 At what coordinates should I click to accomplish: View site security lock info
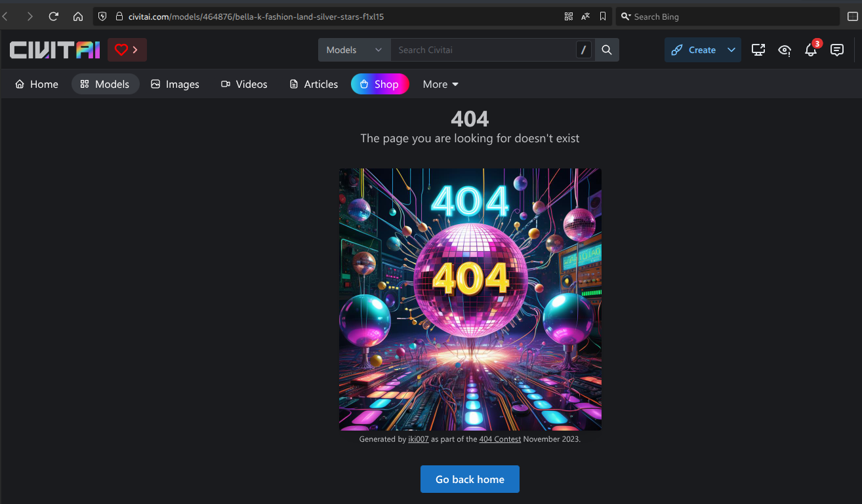click(x=119, y=16)
